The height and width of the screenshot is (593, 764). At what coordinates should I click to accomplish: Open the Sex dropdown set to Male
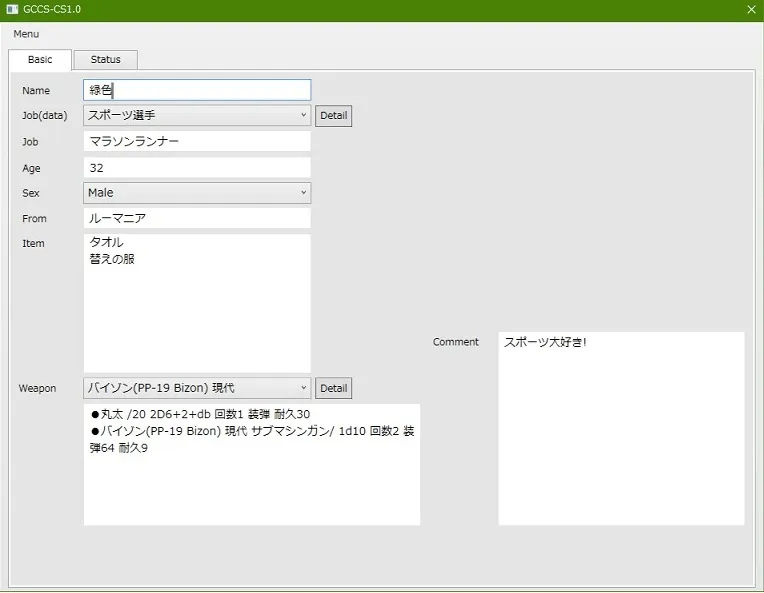click(197, 193)
